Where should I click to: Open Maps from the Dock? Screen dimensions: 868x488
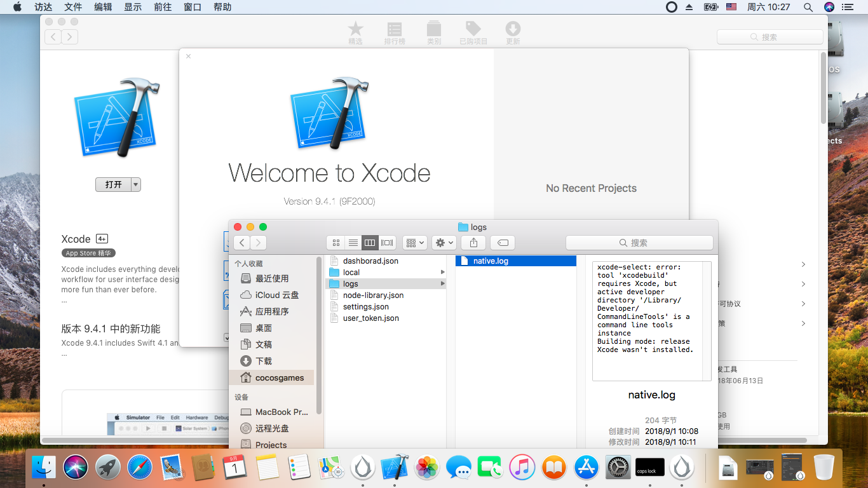point(331,468)
